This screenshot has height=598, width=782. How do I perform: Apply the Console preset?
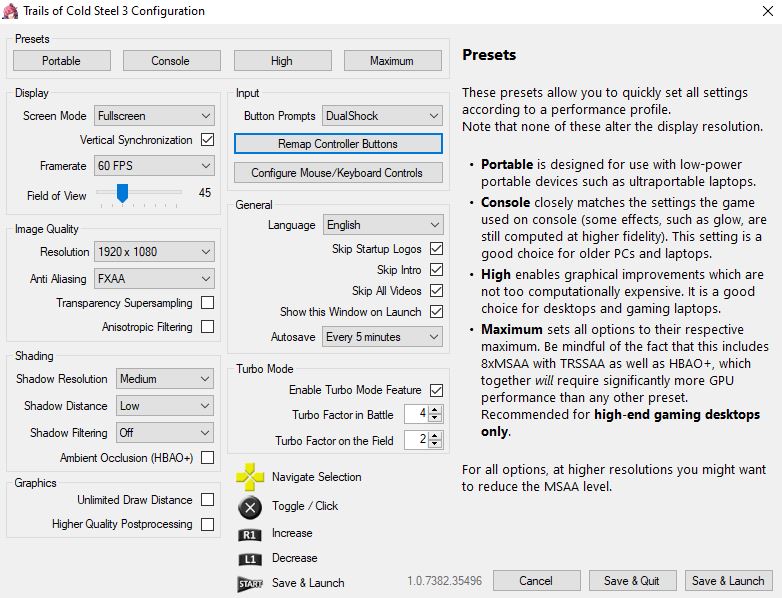click(172, 61)
